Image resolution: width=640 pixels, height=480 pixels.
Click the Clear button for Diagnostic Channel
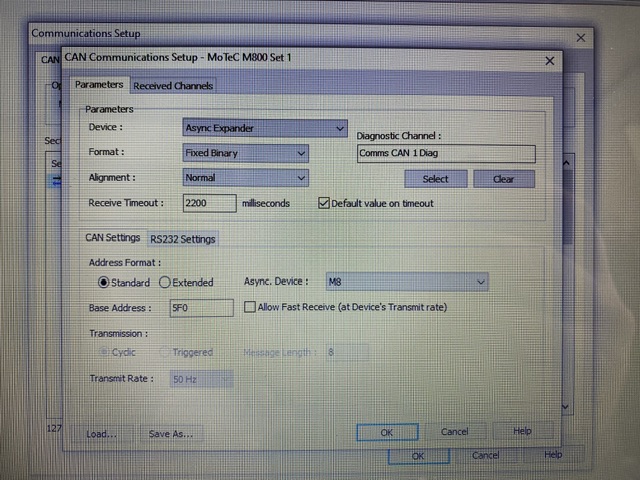pyautogui.click(x=504, y=179)
